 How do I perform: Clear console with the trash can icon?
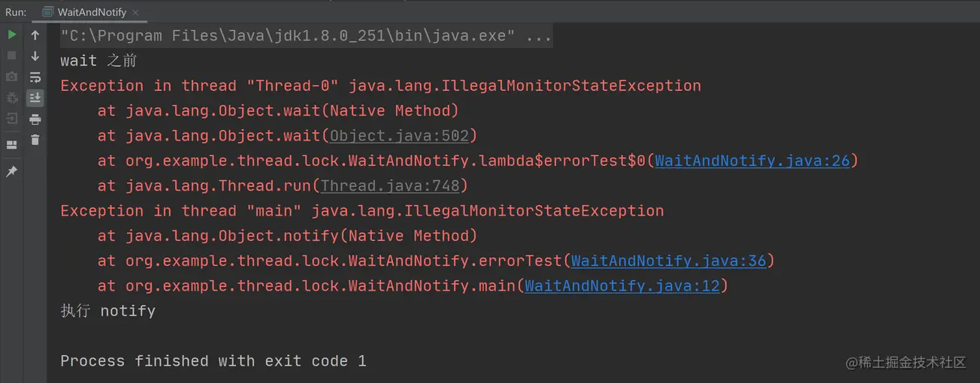click(35, 140)
